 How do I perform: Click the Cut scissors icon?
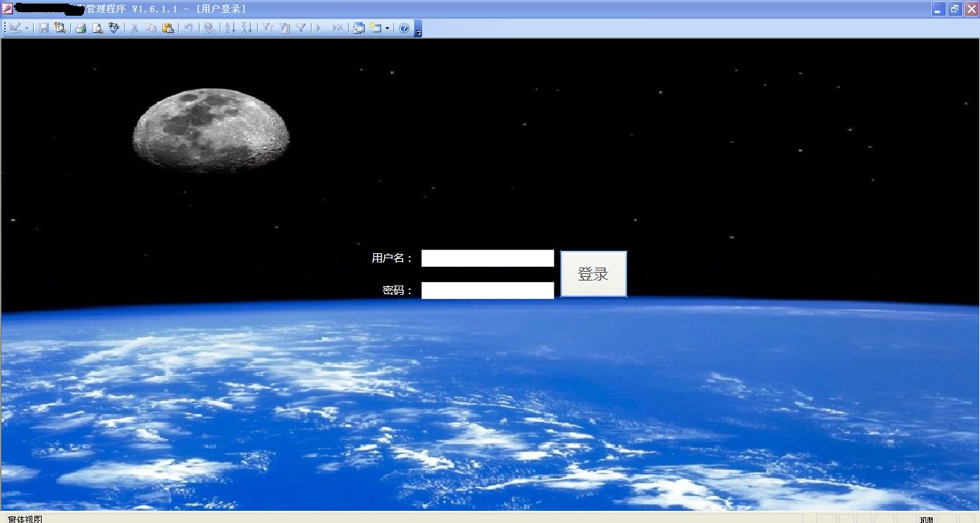(134, 28)
